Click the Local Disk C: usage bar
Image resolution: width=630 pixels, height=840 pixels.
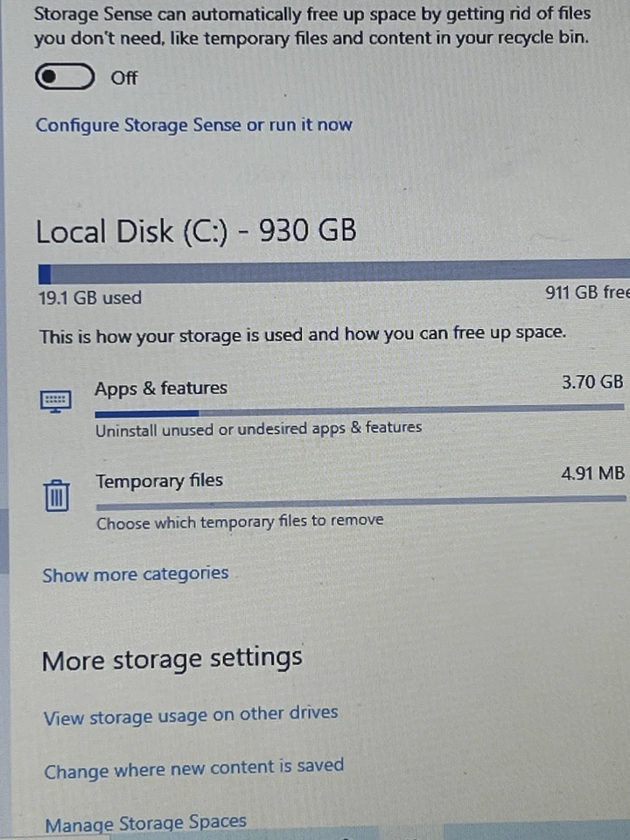click(x=332, y=267)
